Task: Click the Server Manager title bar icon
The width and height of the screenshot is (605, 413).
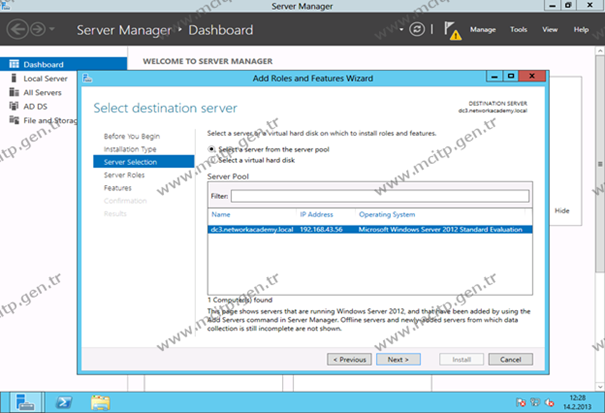Action: pyautogui.click(x=5, y=5)
